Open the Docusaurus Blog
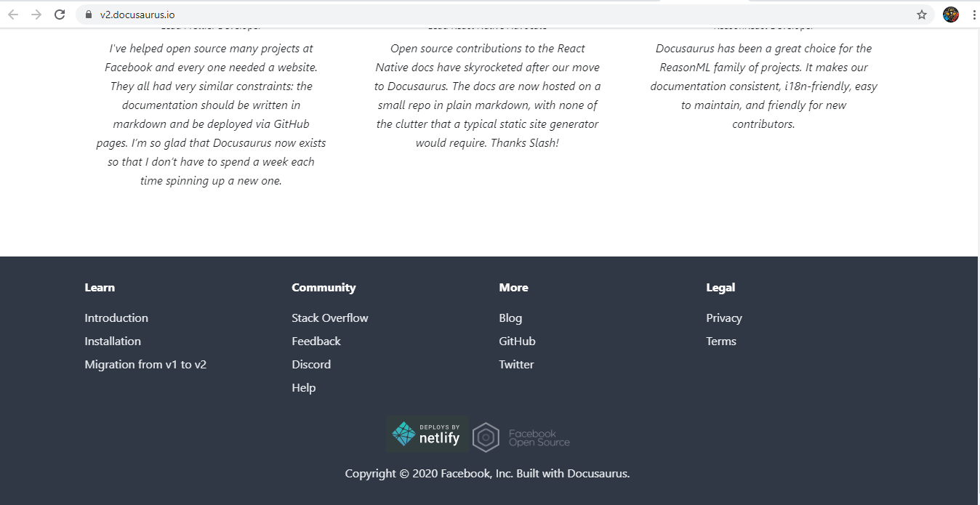Screen dimensions: 980x505 510,318
